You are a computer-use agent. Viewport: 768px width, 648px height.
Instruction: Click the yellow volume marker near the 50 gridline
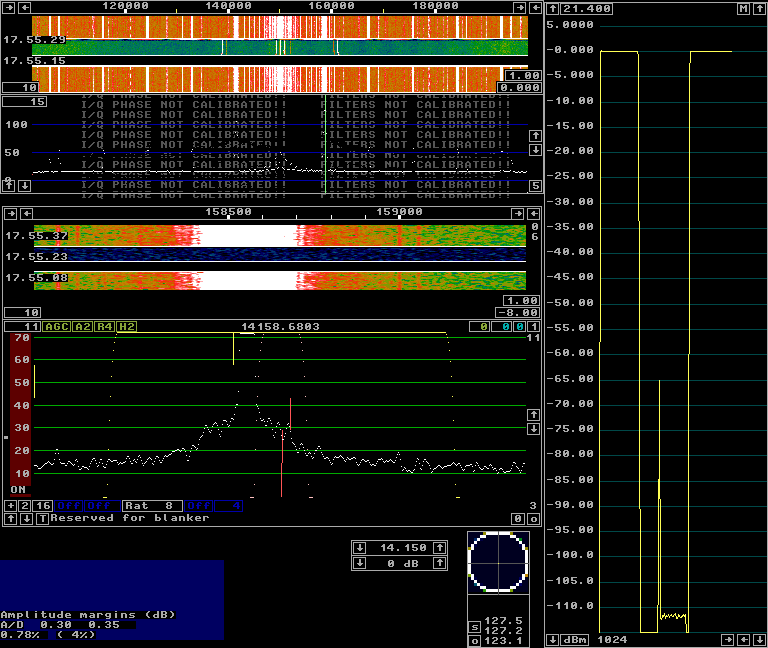point(34,381)
